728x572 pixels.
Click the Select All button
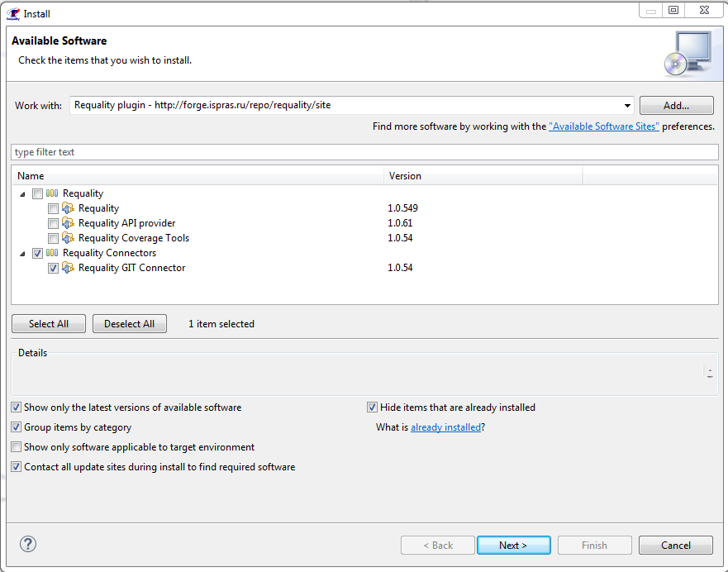[49, 323]
